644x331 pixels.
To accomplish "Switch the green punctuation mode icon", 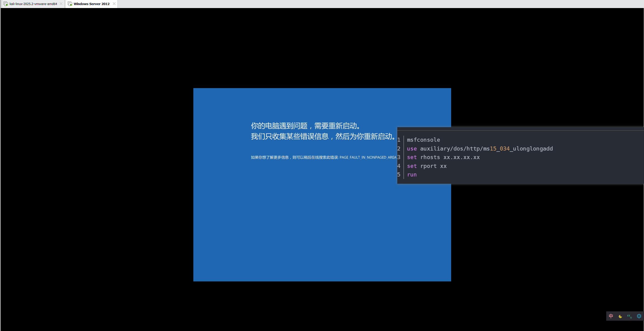I will tap(629, 316).
